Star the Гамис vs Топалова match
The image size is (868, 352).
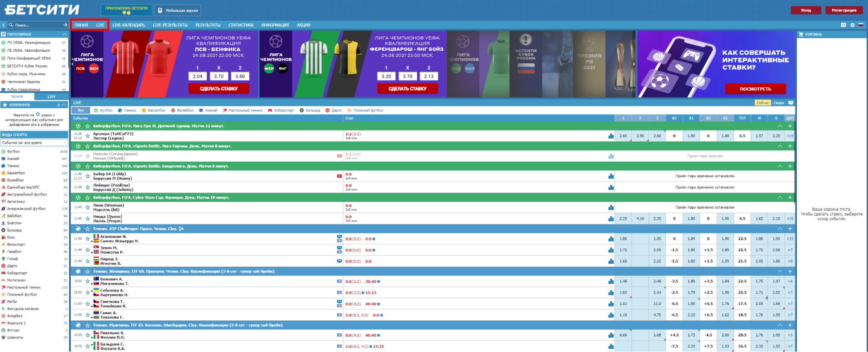click(88, 315)
